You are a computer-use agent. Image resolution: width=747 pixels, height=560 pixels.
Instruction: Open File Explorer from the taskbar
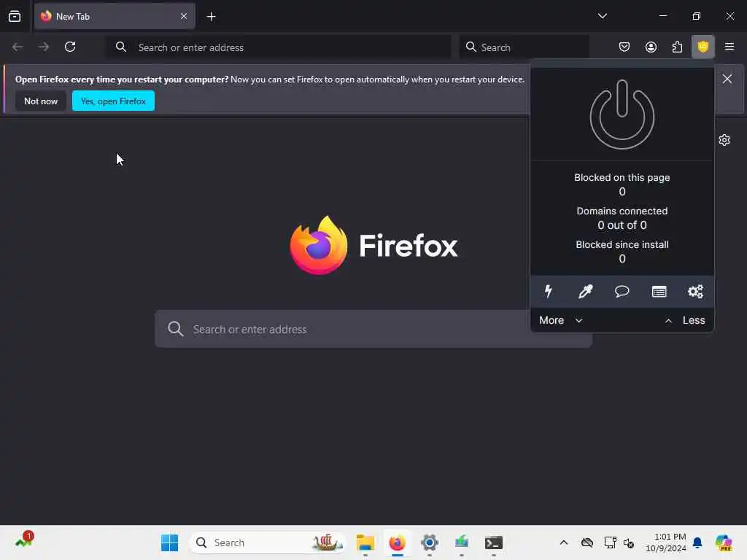pos(365,542)
